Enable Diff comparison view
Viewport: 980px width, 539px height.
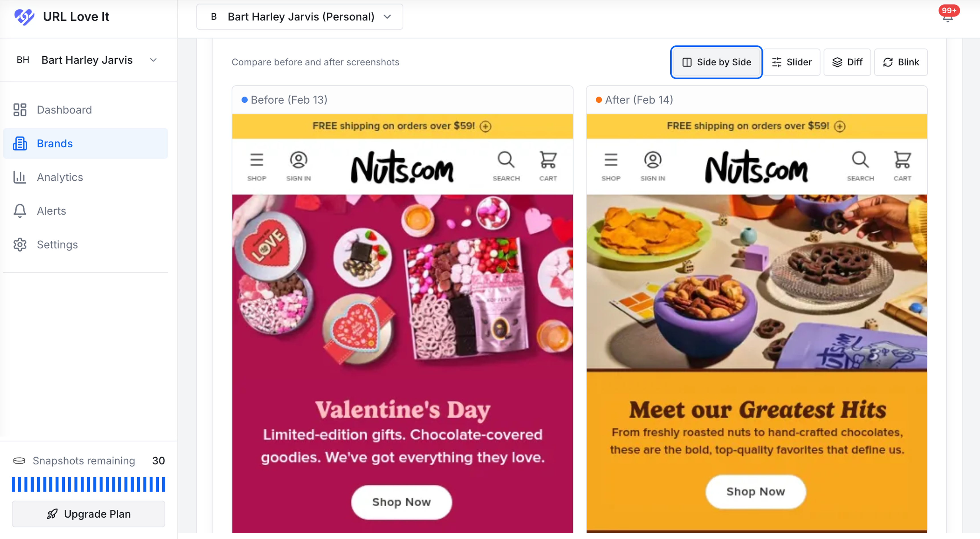[847, 62]
